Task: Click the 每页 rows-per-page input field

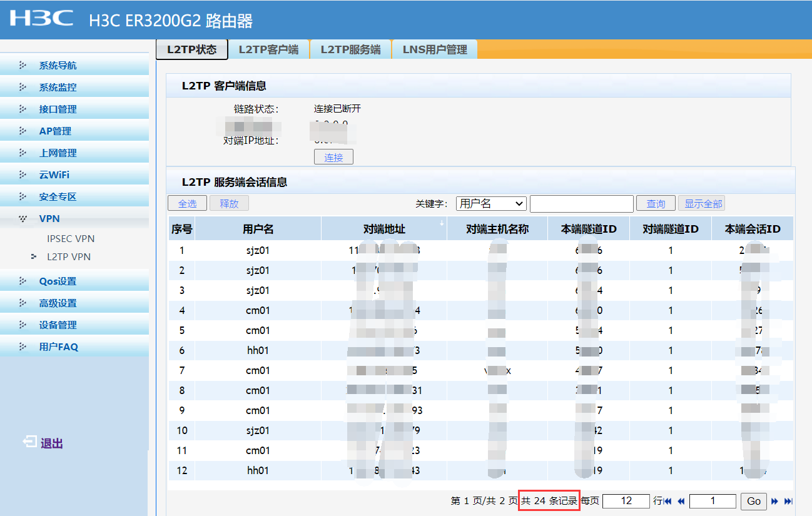Action: click(626, 501)
